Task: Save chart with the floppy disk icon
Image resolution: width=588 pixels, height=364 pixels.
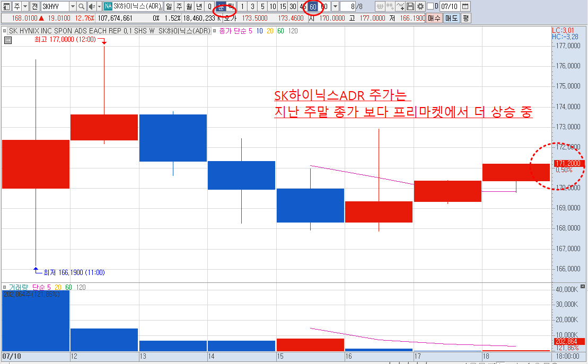Action: [x=410, y=6]
